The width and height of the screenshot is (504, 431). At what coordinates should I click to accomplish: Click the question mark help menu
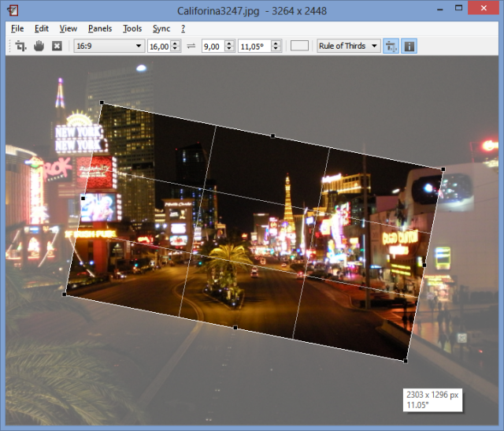coord(183,28)
